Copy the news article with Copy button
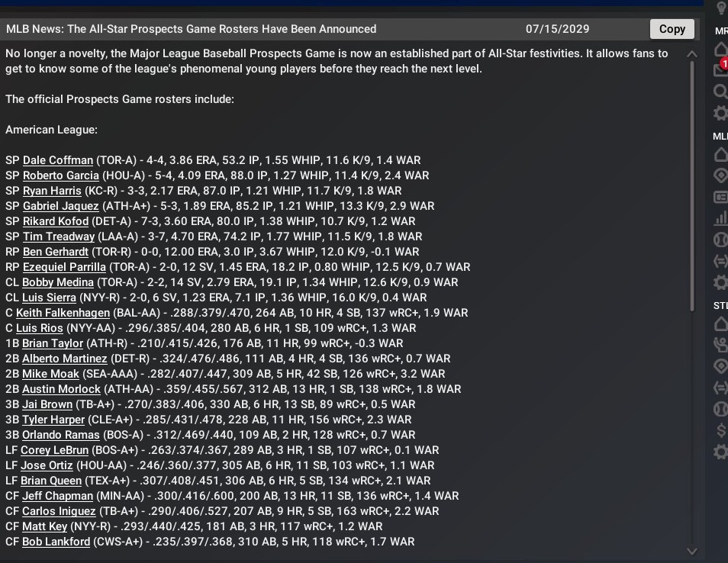Image resolution: width=728 pixels, height=563 pixels. tap(672, 29)
